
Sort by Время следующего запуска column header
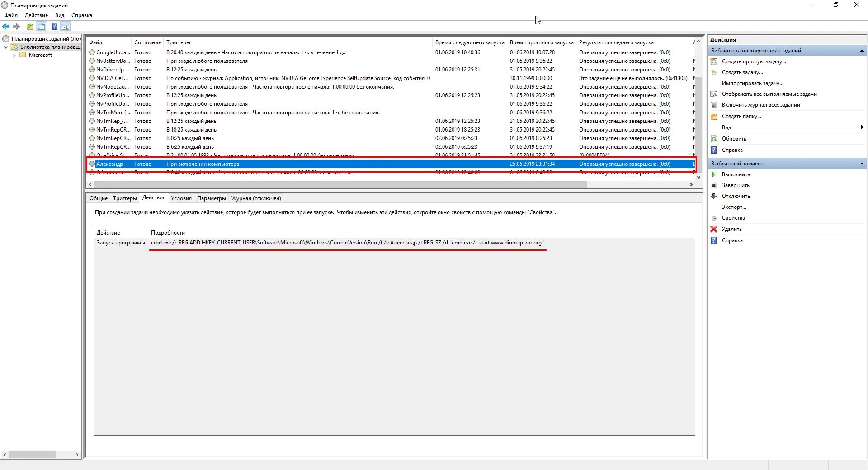(470, 42)
